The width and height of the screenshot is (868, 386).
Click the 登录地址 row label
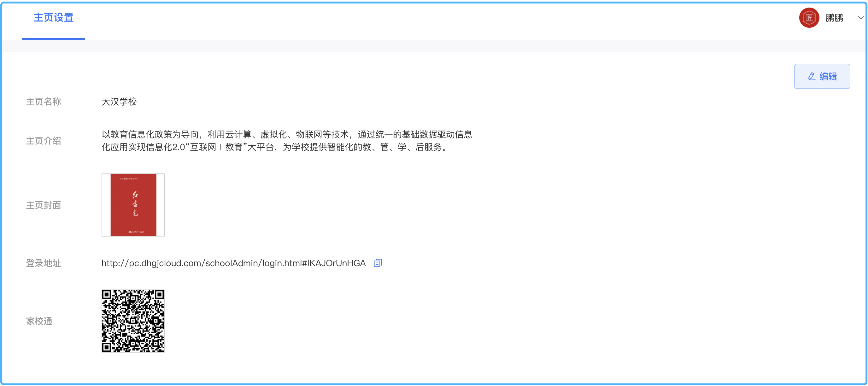click(x=43, y=263)
